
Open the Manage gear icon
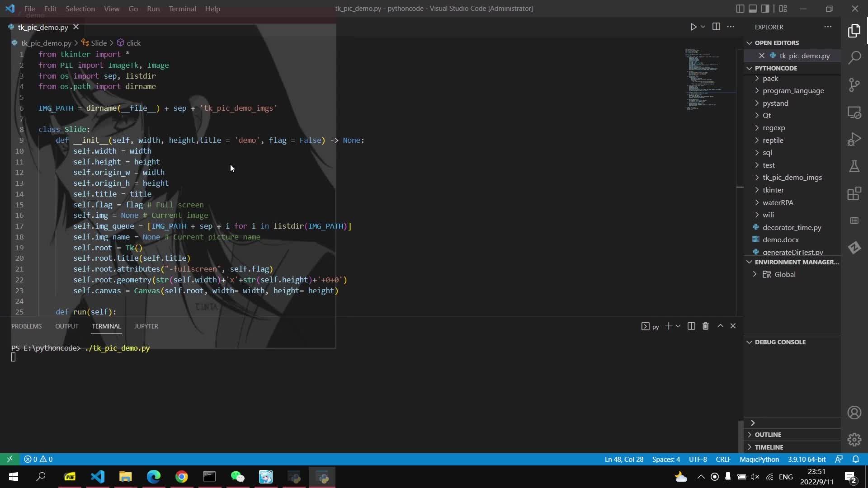[x=854, y=439]
